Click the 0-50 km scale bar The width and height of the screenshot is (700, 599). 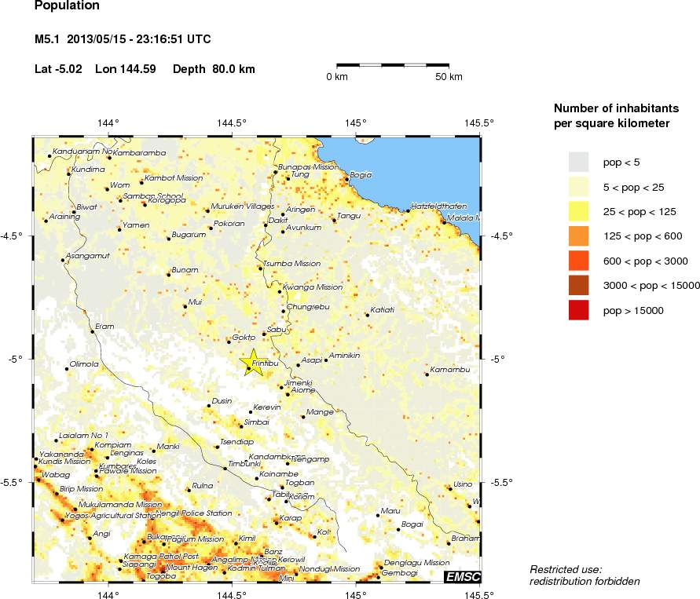pos(393,66)
